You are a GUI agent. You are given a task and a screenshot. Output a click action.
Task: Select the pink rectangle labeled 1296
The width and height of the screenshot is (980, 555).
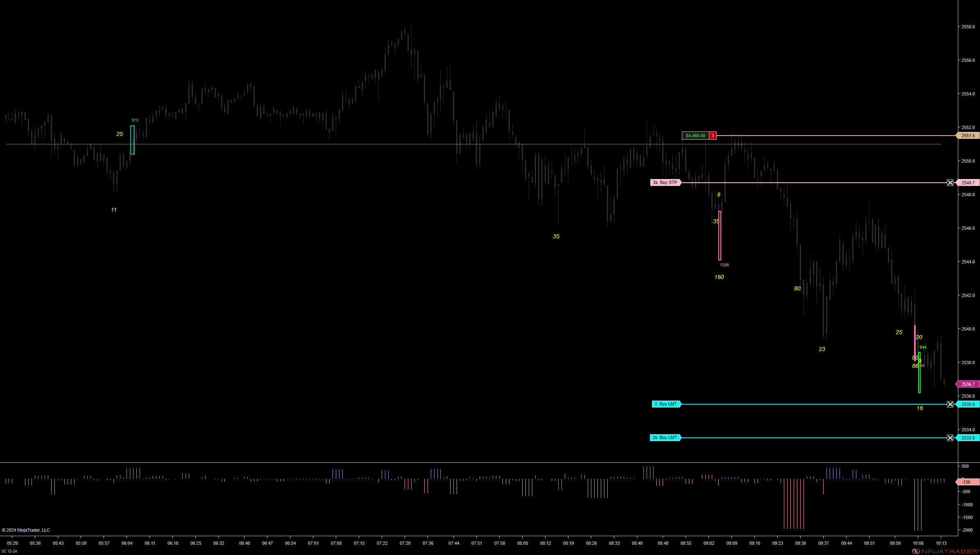click(x=720, y=236)
